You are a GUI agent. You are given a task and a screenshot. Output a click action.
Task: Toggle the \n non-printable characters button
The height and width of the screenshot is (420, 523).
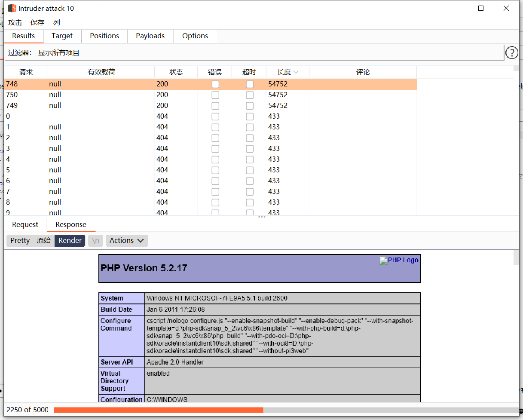[95, 240]
